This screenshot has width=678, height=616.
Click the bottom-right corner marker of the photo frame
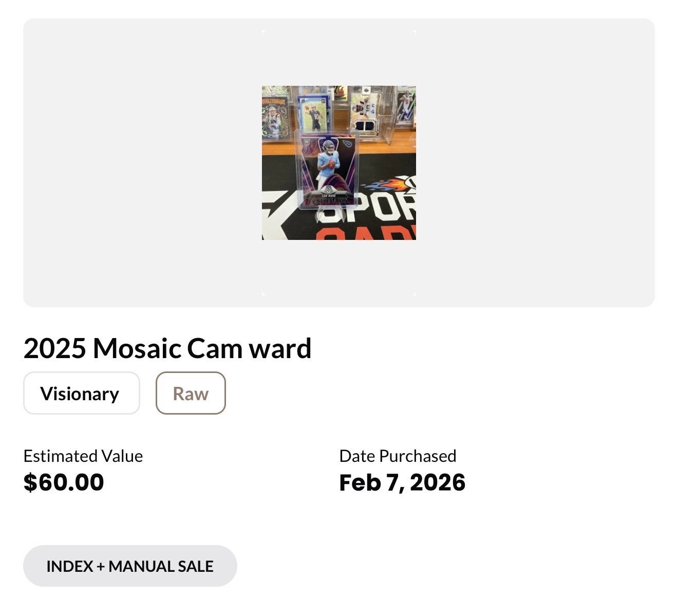point(414,293)
